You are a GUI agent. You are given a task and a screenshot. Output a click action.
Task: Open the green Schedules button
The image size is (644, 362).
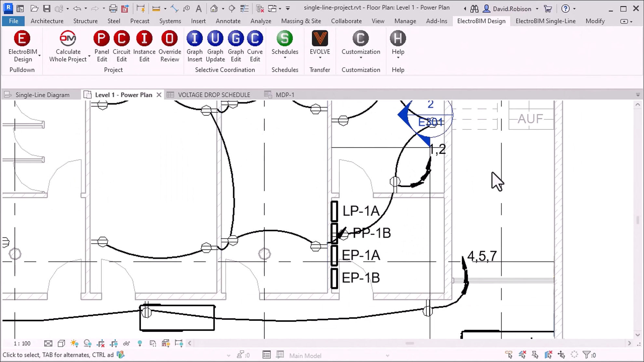(x=285, y=45)
